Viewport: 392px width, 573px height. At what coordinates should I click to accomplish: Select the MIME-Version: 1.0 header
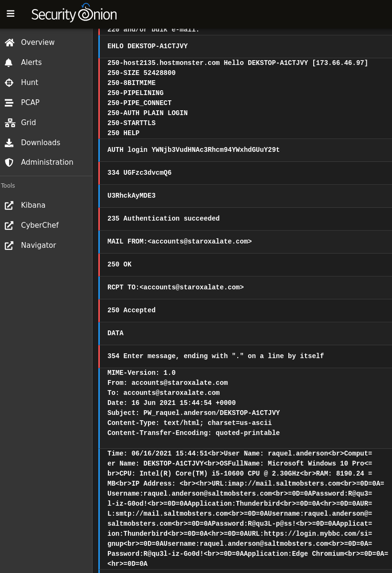click(x=141, y=373)
